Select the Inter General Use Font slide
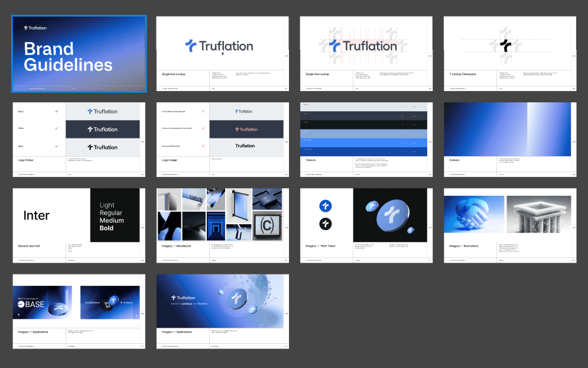Image resolution: width=588 pixels, height=368 pixels. (x=79, y=225)
